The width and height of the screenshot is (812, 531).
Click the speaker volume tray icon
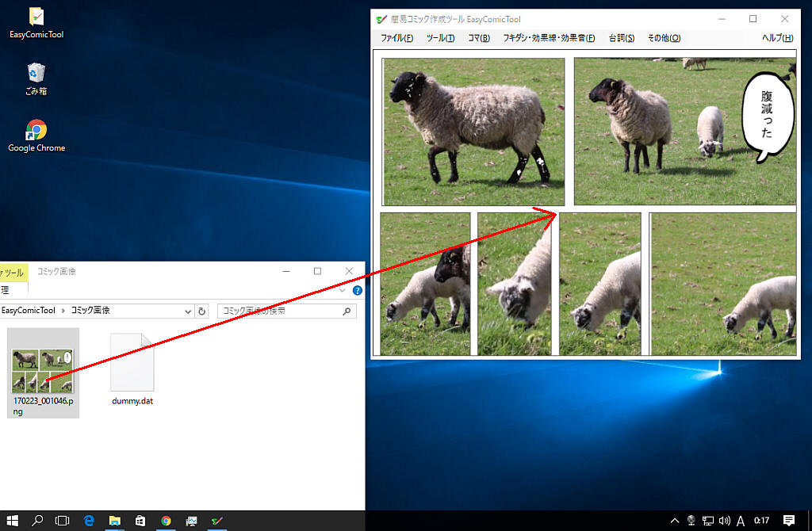(723, 521)
